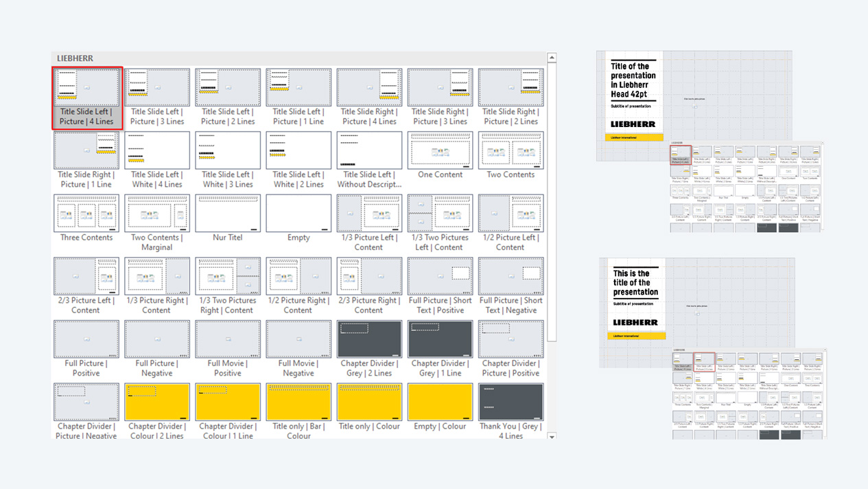Choose Thank You Grey 4 Lines layout
The width and height of the screenshot is (868, 489).
coord(511,402)
